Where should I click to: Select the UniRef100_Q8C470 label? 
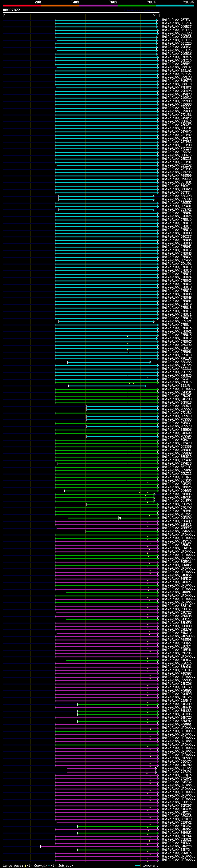point(177,761)
